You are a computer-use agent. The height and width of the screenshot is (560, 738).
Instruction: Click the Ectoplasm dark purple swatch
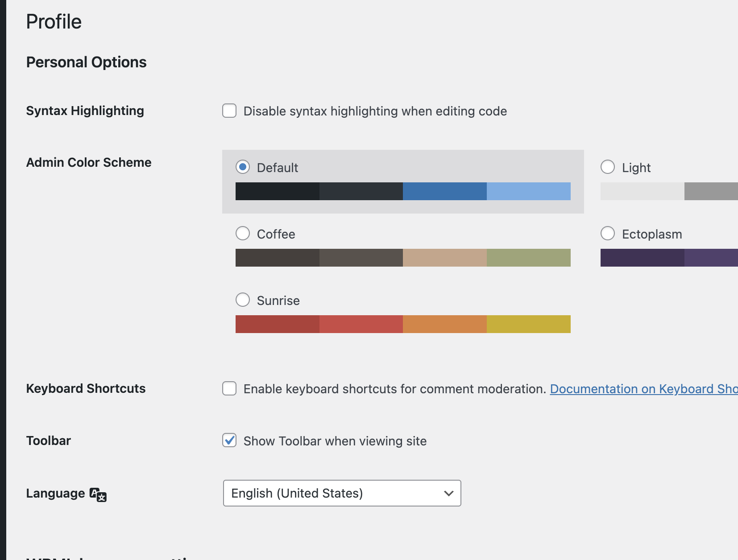pos(642,258)
